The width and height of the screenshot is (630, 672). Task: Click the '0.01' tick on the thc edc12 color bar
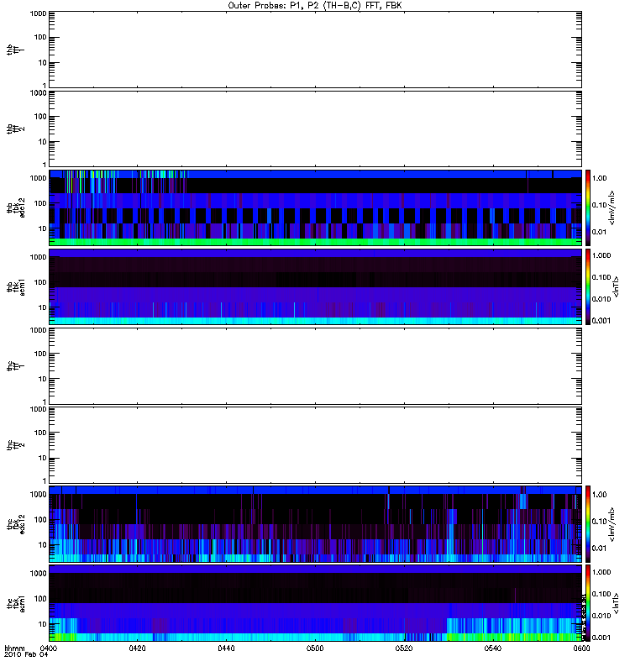pyautogui.click(x=600, y=549)
